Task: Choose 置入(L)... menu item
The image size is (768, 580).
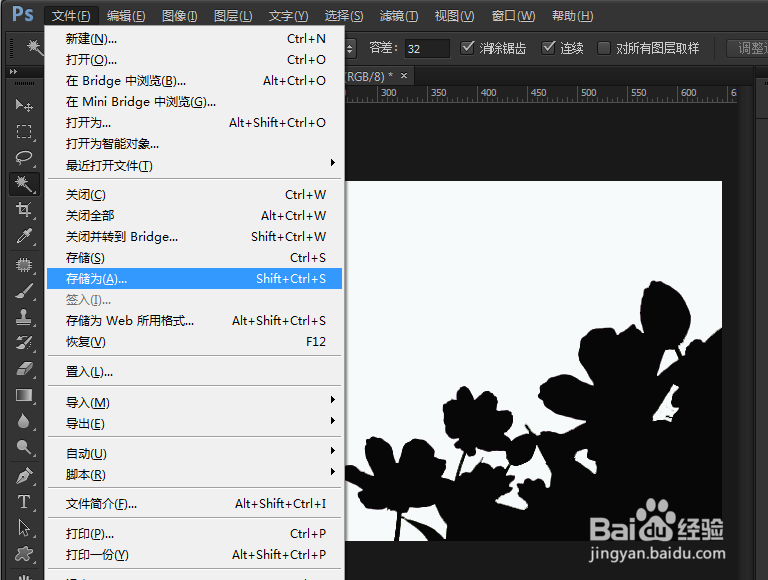Action: [194, 372]
